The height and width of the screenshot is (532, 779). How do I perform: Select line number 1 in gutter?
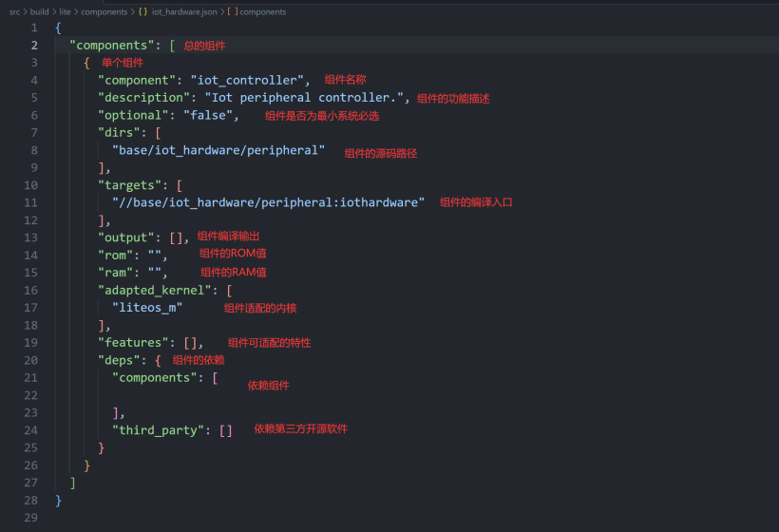34,28
